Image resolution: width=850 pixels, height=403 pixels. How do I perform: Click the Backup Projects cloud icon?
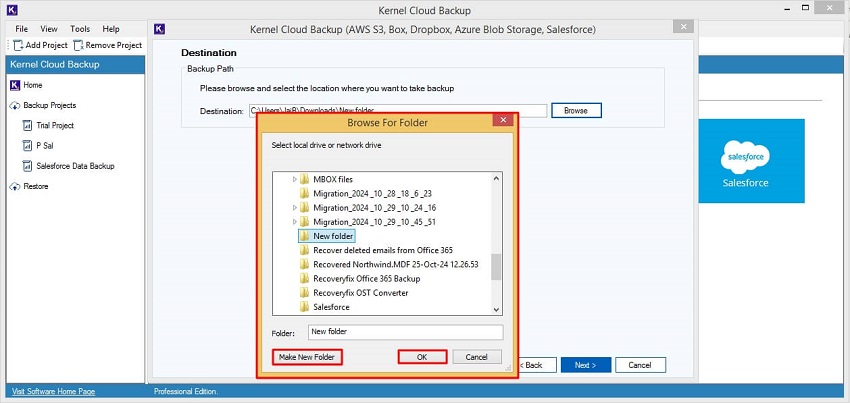point(15,105)
